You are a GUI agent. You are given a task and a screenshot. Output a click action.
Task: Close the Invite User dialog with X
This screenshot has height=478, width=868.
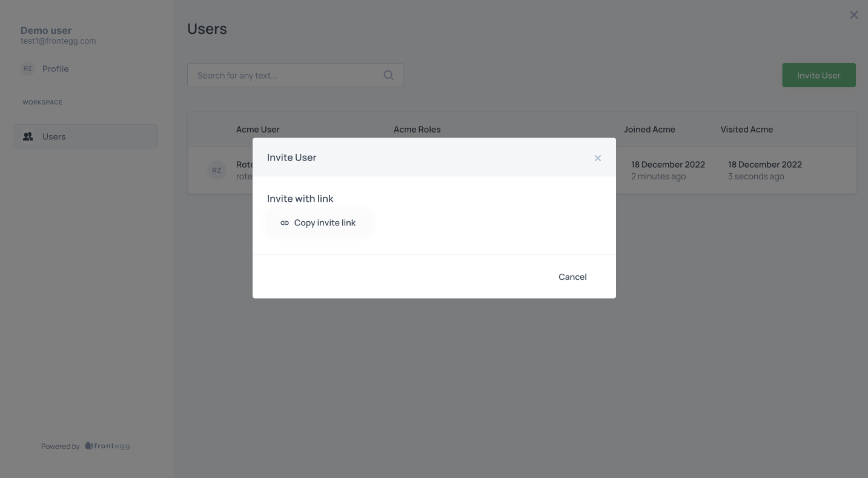click(598, 158)
